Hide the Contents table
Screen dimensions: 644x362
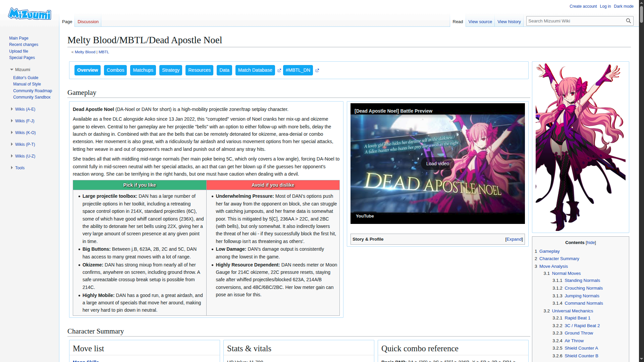(x=591, y=243)
